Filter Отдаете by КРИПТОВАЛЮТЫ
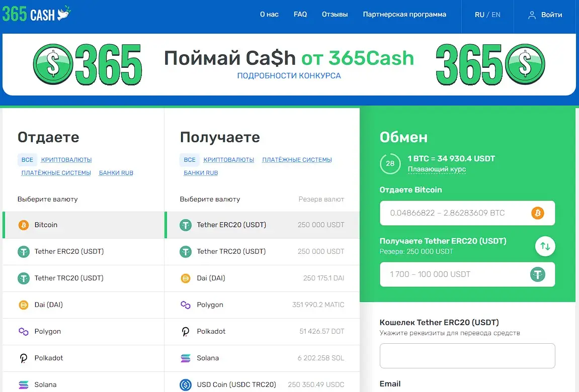Viewport: 579px width, 392px height. 66,160
